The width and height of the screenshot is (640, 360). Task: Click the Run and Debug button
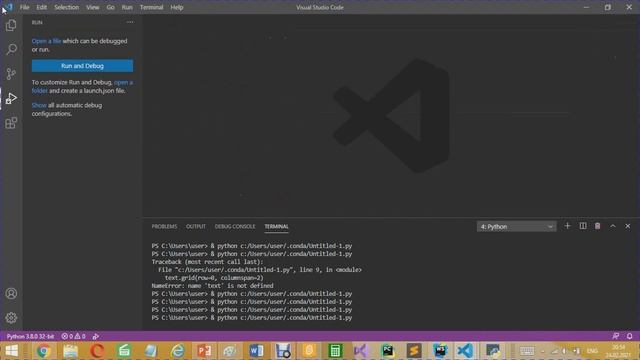(x=82, y=66)
